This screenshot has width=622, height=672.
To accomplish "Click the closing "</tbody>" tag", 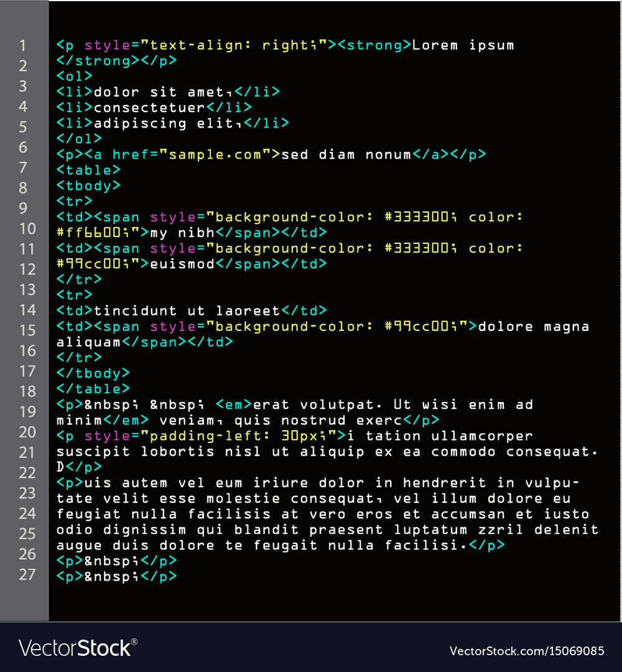I will tap(93, 373).
